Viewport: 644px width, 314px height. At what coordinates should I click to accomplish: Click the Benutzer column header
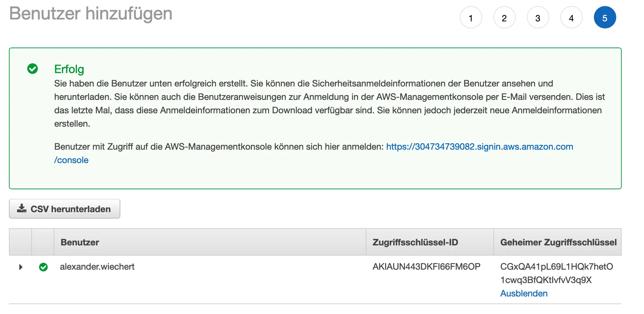[x=80, y=242]
